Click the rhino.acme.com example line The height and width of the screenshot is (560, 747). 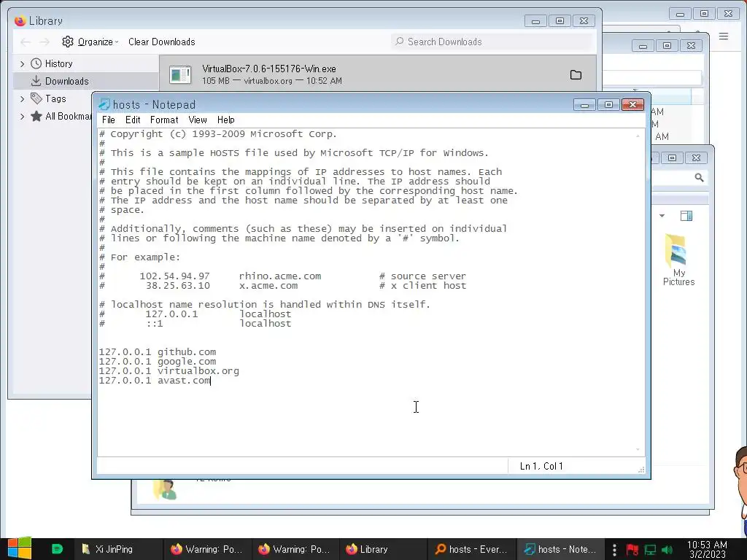tap(282, 276)
